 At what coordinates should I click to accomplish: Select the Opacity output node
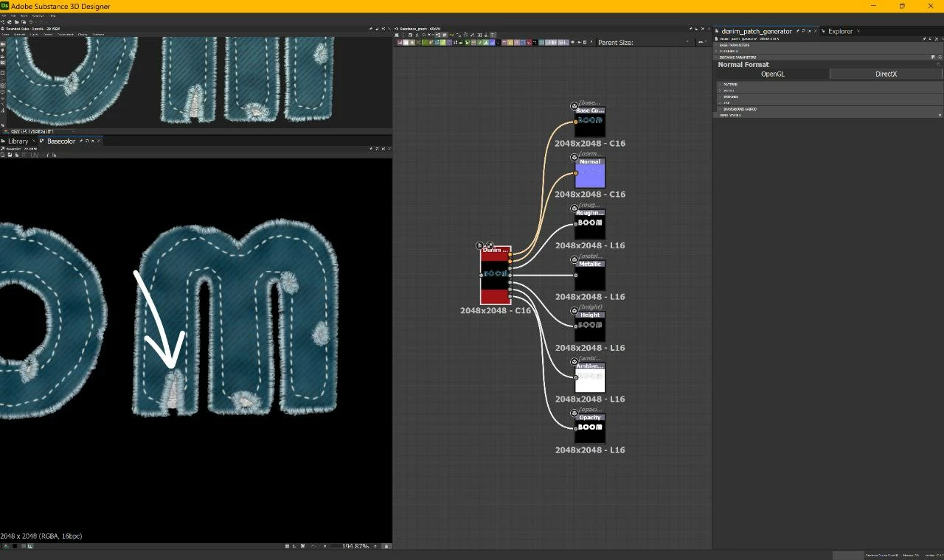point(590,428)
